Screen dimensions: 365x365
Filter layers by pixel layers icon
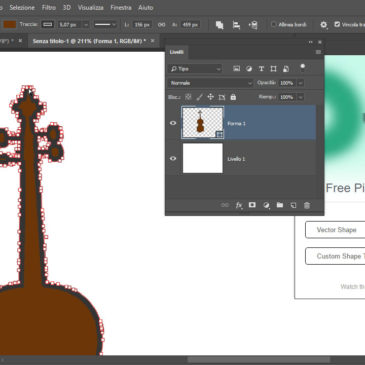236,69
